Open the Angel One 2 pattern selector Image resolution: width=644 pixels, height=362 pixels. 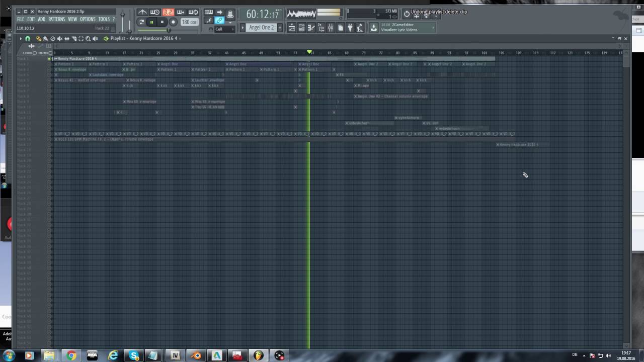[261, 28]
